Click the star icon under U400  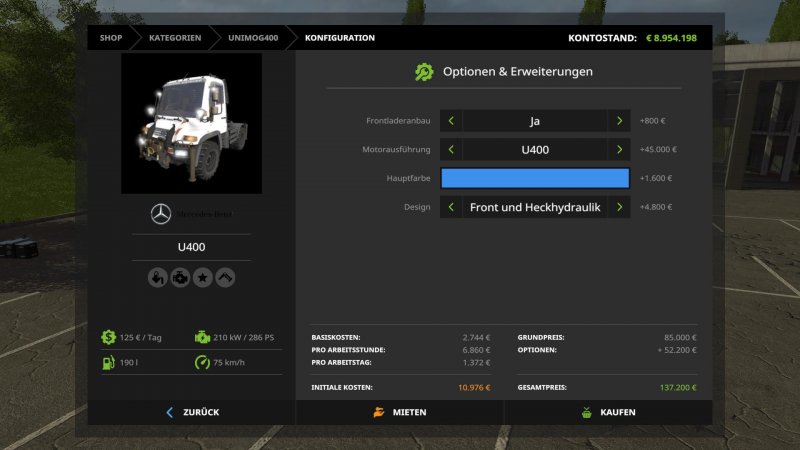pos(203,278)
